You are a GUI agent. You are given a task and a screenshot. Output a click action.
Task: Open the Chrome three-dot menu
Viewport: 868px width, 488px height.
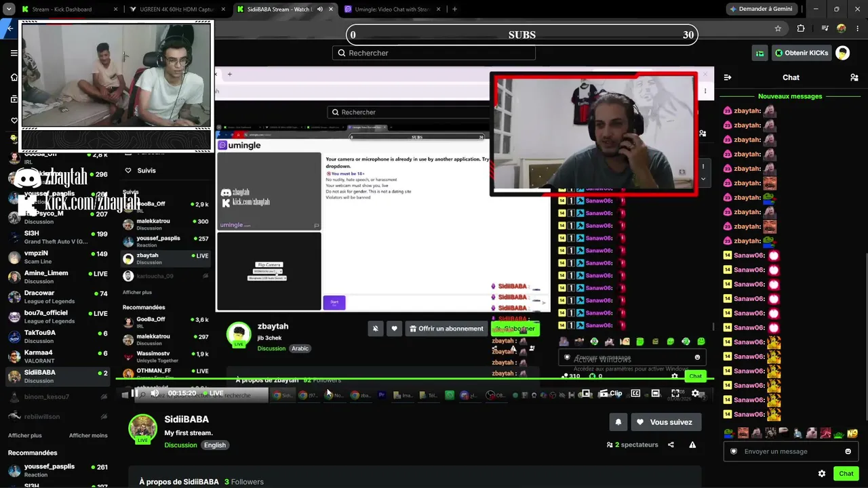pyautogui.click(x=858, y=28)
